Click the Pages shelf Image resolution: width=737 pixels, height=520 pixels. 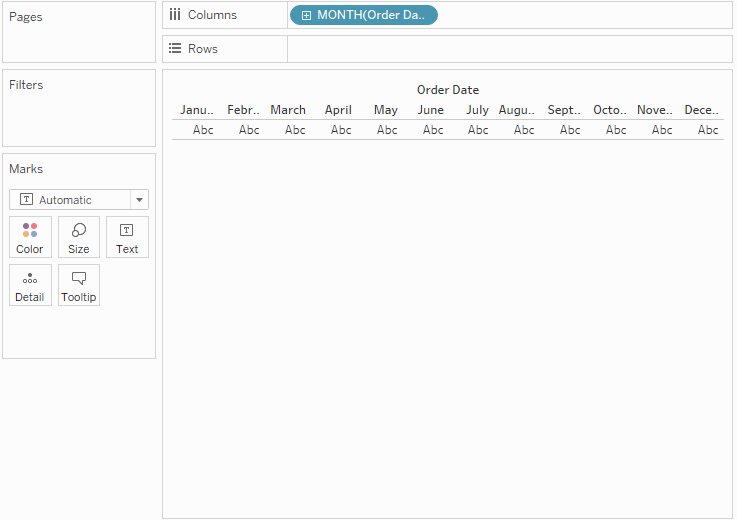click(79, 32)
